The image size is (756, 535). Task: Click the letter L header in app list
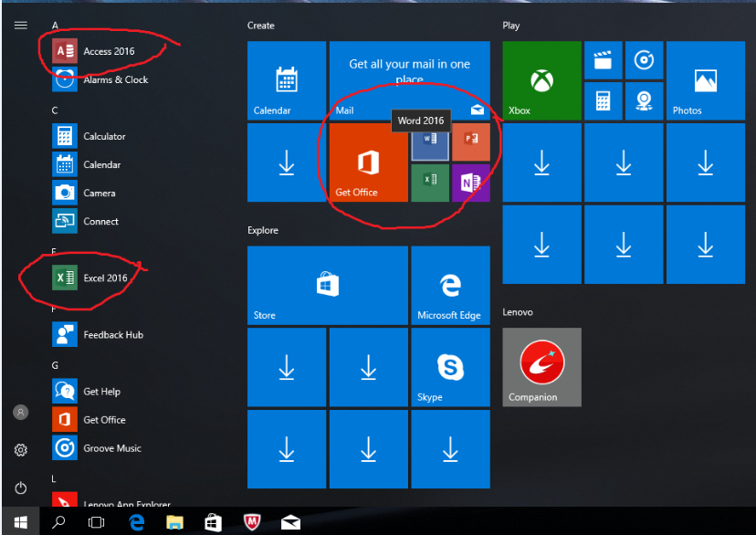click(54, 479)
